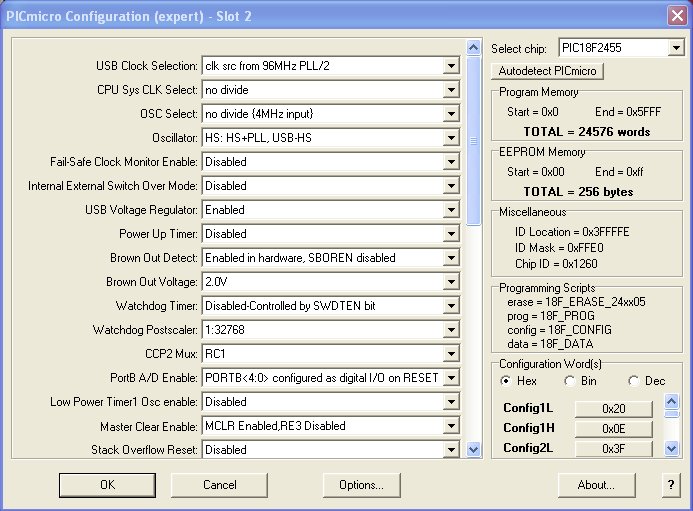Click the OK button

click(107, 485)
